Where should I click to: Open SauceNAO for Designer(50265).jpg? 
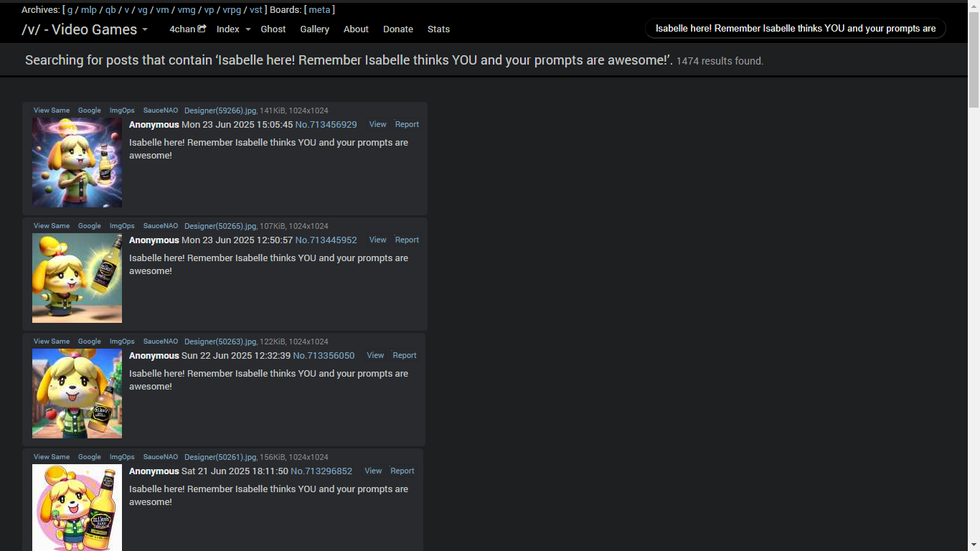click(161, 226)
